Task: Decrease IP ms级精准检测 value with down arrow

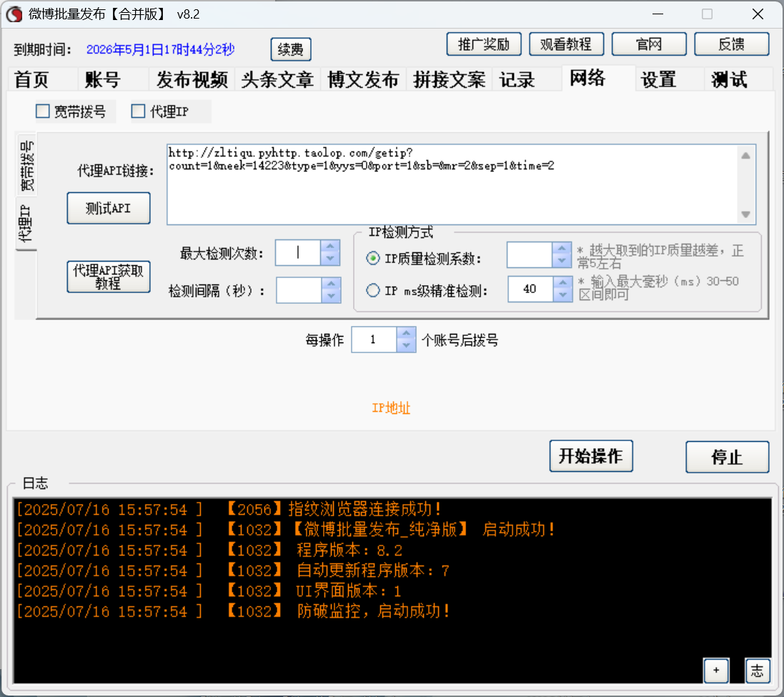Action: coord(562,295)
